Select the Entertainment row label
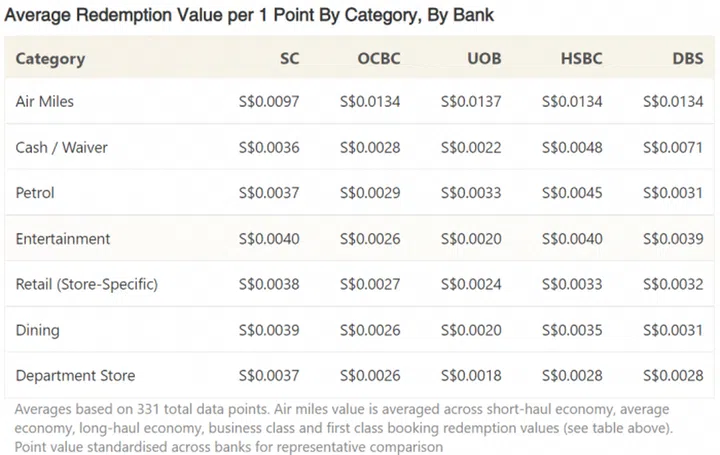This screenshot has width=720, height=455. pos(63,239)
